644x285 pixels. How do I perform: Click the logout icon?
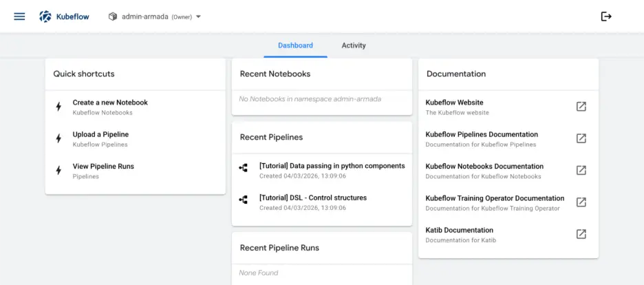(x=606, y=17)
